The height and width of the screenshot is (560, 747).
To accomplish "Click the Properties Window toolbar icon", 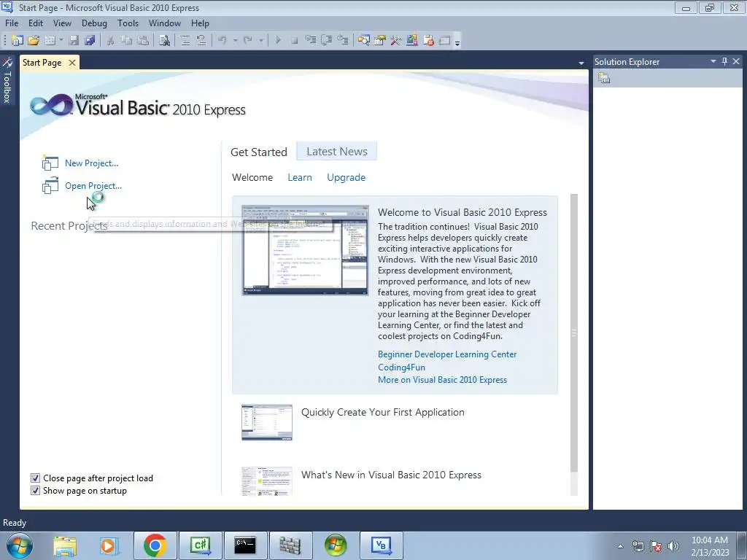I will click(x=379, y=41).
